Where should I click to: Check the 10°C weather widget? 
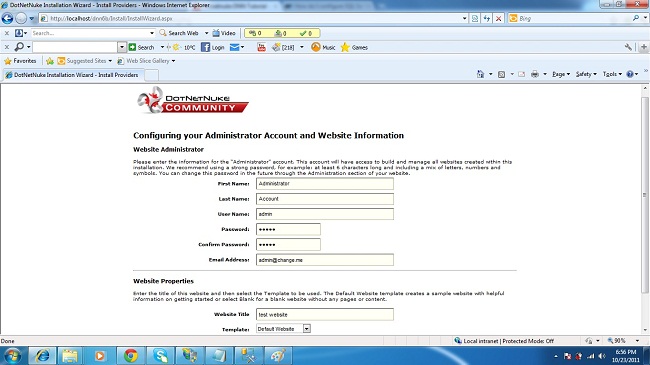184,47
